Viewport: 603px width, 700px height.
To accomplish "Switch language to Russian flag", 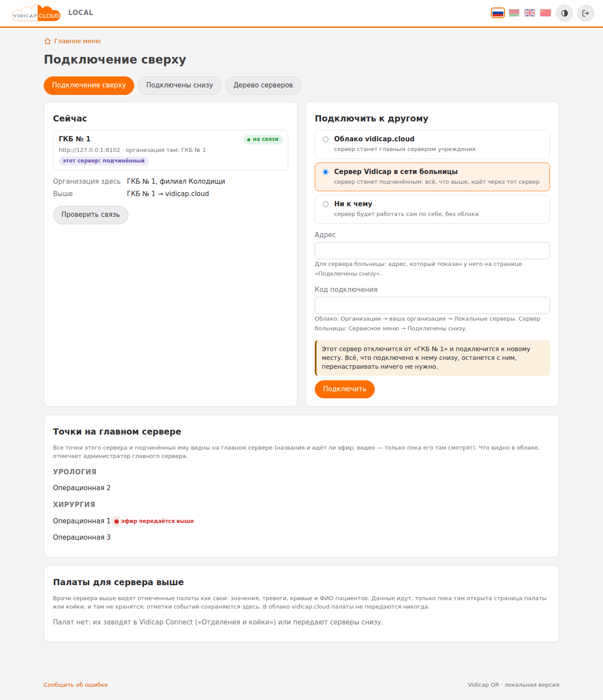I will 498,13.
